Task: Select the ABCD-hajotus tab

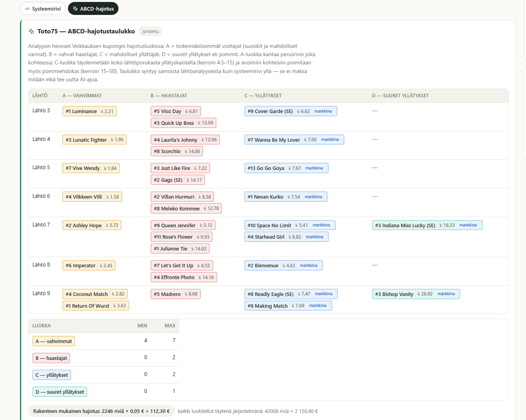Action: (x=93, y=9)
